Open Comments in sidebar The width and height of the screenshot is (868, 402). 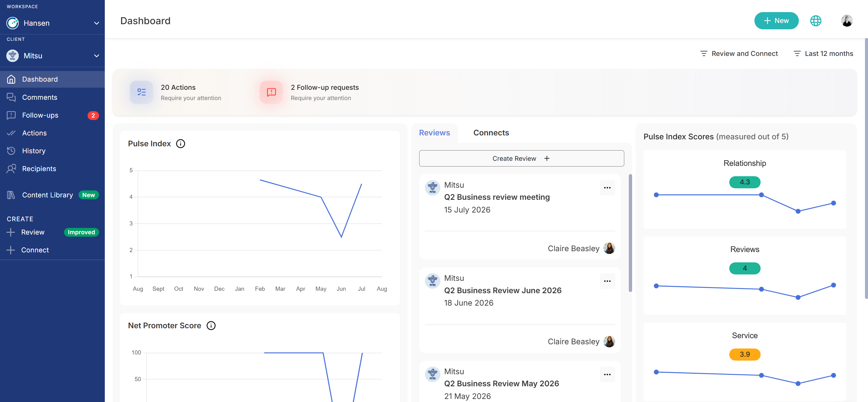point(52,97)
